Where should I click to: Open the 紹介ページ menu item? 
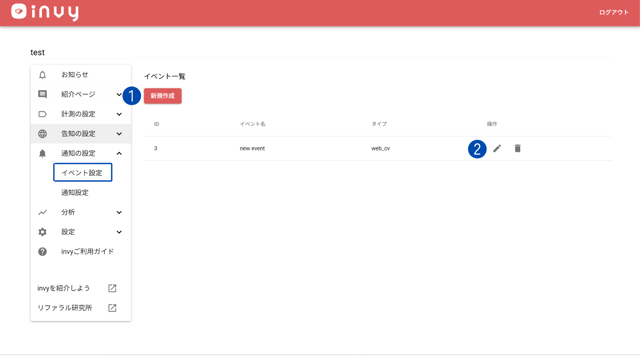click(78, 94)
